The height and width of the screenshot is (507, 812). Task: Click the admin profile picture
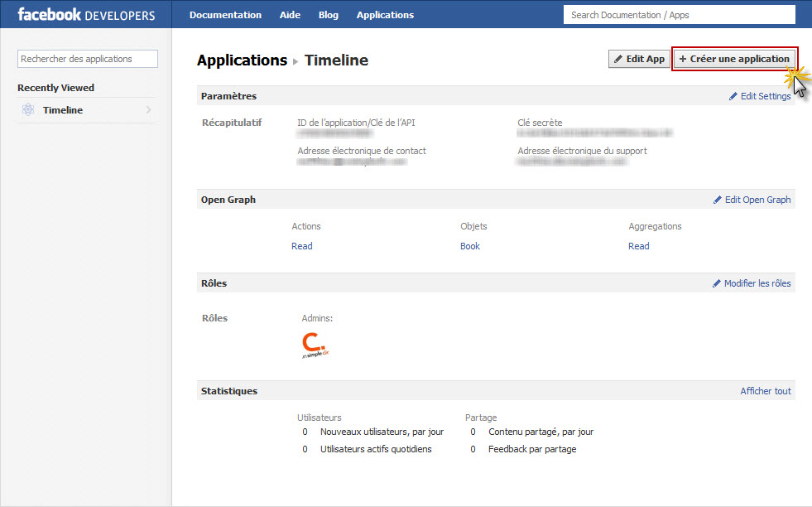click(x=315, y=345)
